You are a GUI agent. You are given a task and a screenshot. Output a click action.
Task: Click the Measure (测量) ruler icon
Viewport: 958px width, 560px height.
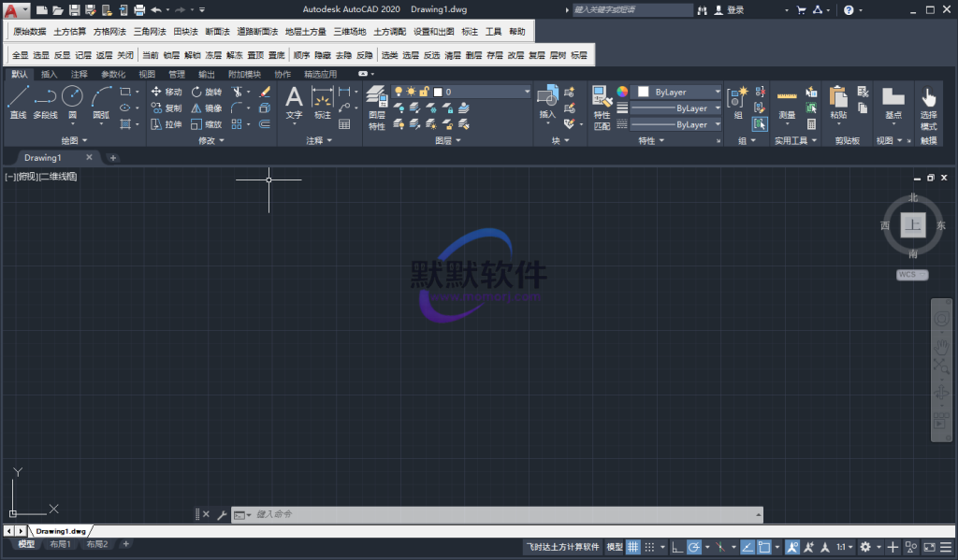click(787, 101)
